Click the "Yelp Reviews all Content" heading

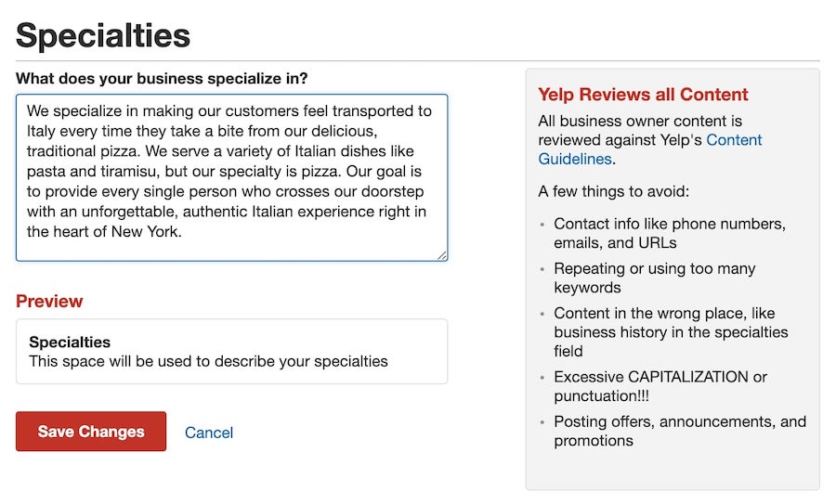click(x=643, y=95)
